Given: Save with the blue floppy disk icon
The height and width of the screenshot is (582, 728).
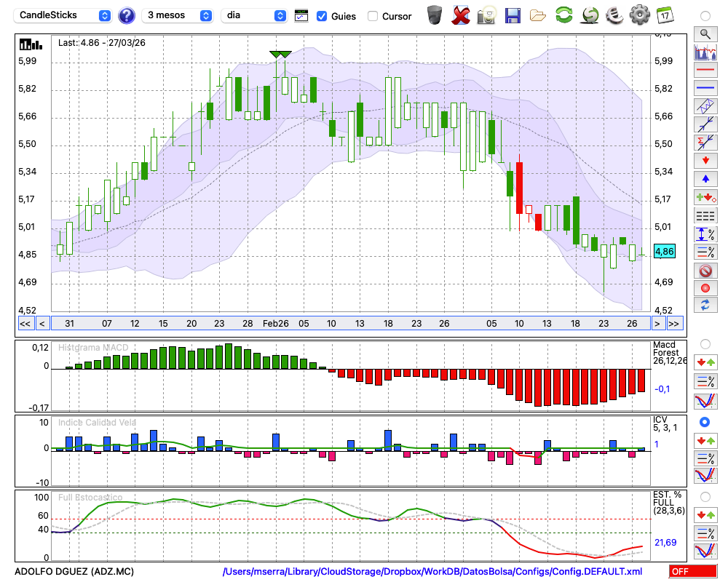Looking at the screenshot, I should click(513, 15).
